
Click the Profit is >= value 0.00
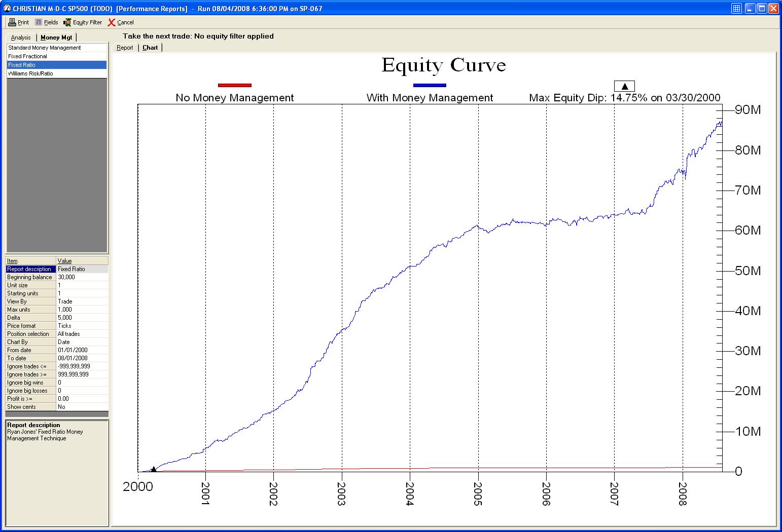82,399
